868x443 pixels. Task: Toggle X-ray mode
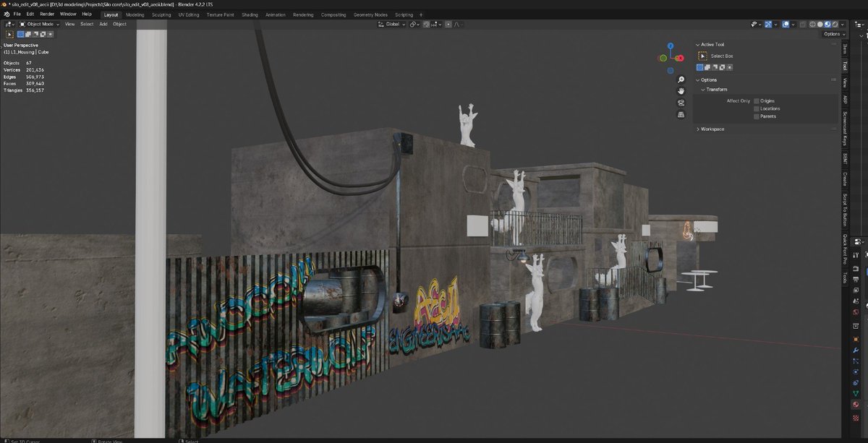click(804, 24)
